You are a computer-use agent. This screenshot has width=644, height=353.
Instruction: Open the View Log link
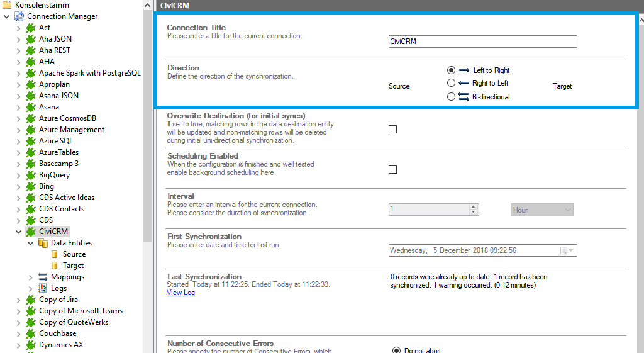(x=180, y=293)
